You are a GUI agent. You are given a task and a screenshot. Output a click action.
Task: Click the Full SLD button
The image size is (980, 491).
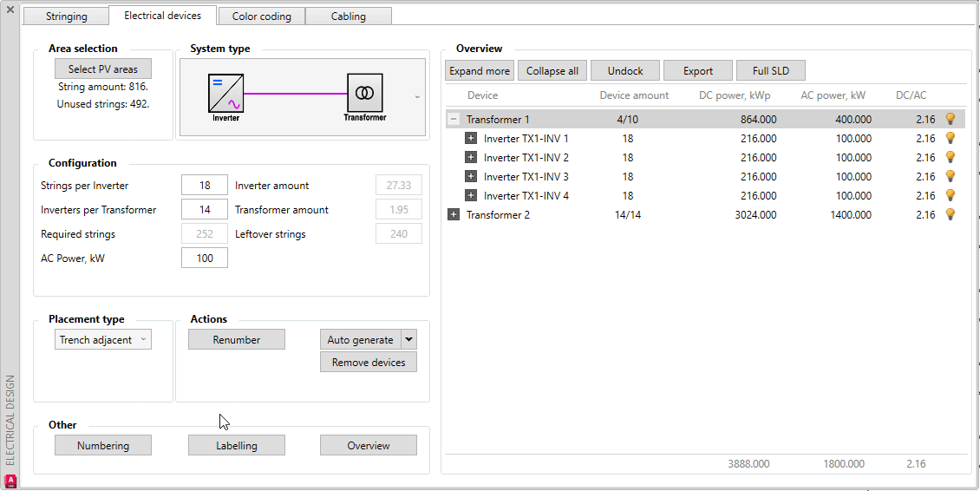click(x=771, y=71)
